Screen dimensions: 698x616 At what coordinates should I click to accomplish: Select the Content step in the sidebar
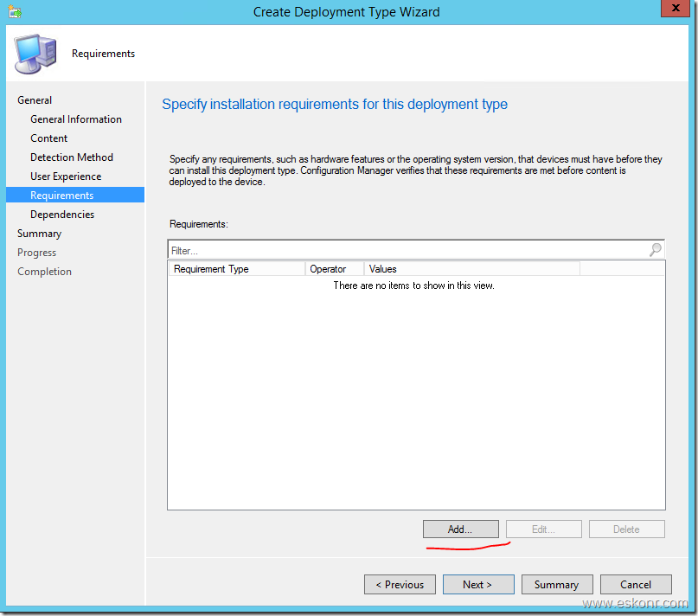pyautogui.click(x=48, y=138)
